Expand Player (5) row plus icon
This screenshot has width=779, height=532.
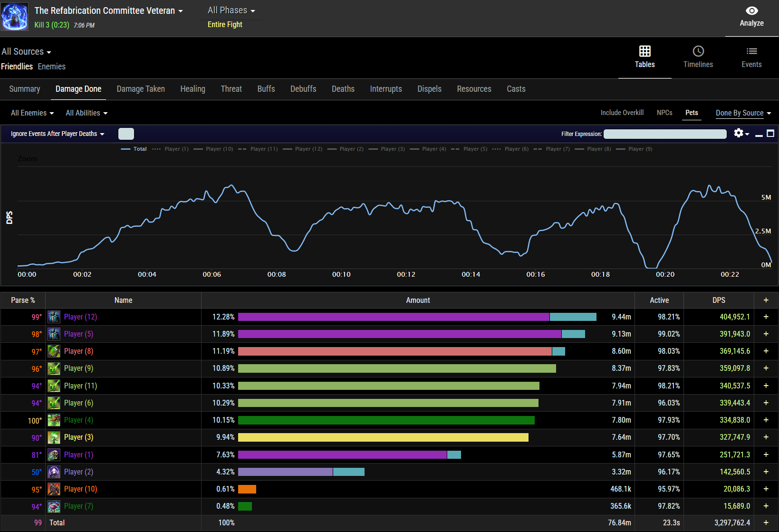pyautogui.click(x=766, y=334)
